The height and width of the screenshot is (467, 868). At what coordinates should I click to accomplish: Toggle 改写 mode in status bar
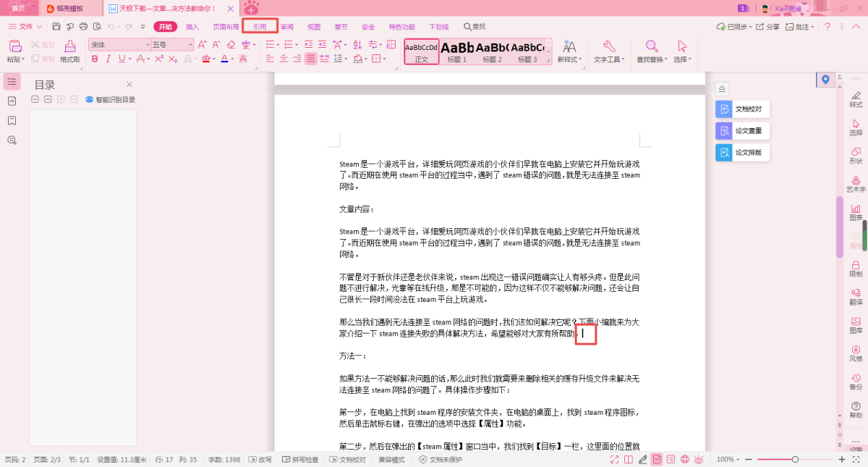[x=260, y=460]
